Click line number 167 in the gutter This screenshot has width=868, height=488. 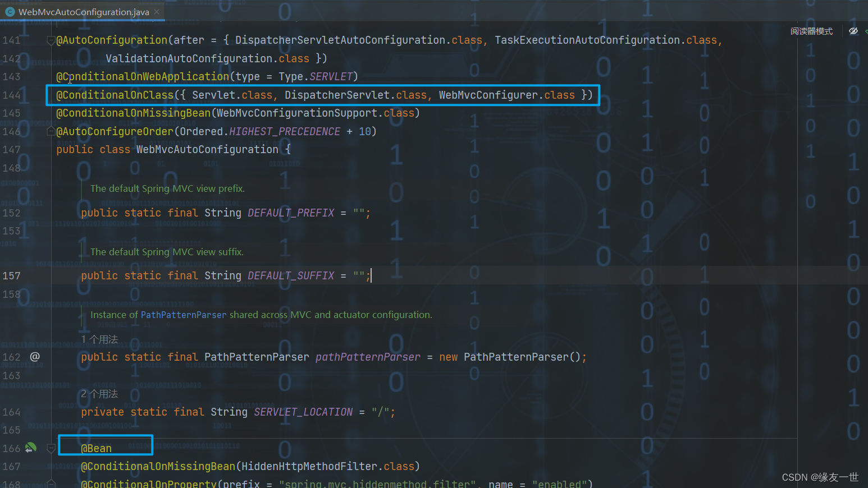11,467
